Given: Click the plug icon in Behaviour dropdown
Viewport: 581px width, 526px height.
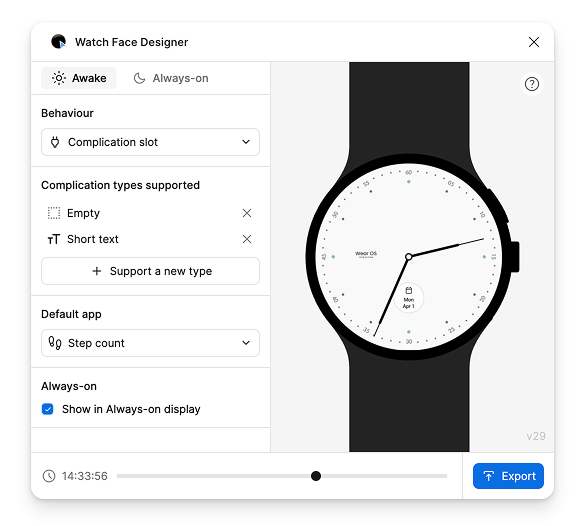Looking at the screenshot, I should coord(55,142).
